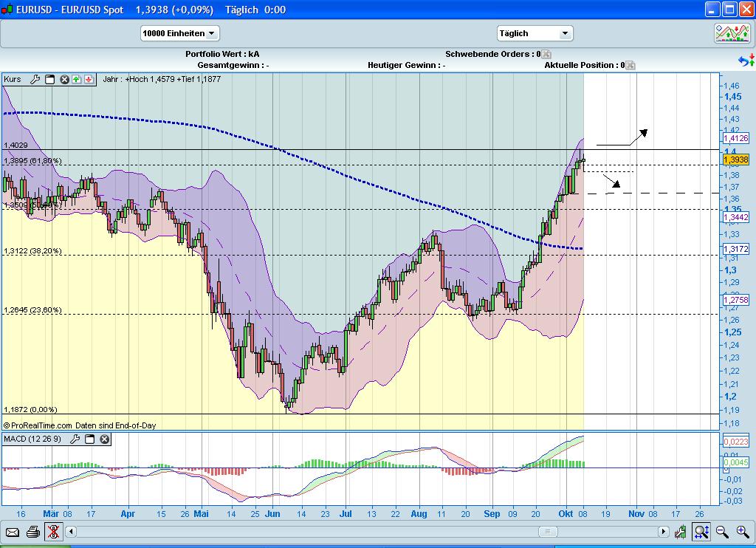Zoom in with the magnifier plus icon

740,531
